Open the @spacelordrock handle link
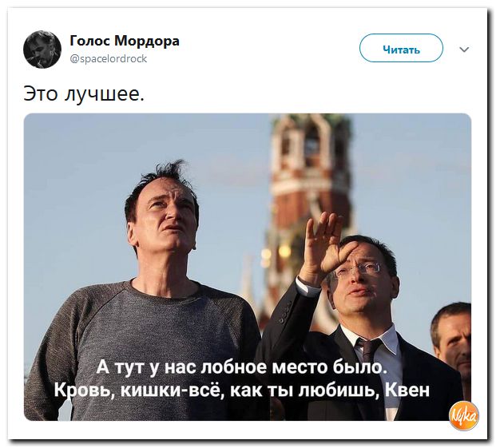This screenshot has width=496, height=448. click(108, 59)
